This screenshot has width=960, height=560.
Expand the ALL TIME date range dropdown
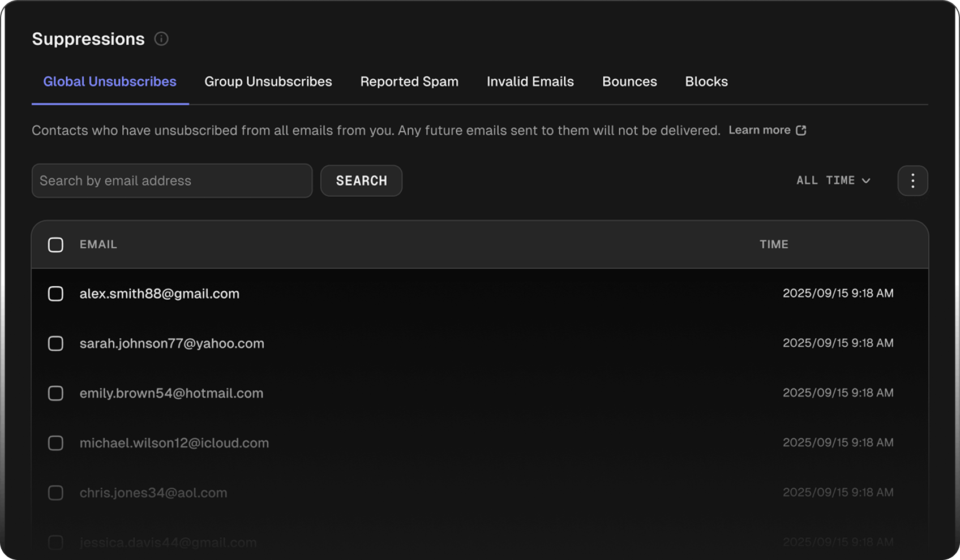click(833, 180)
